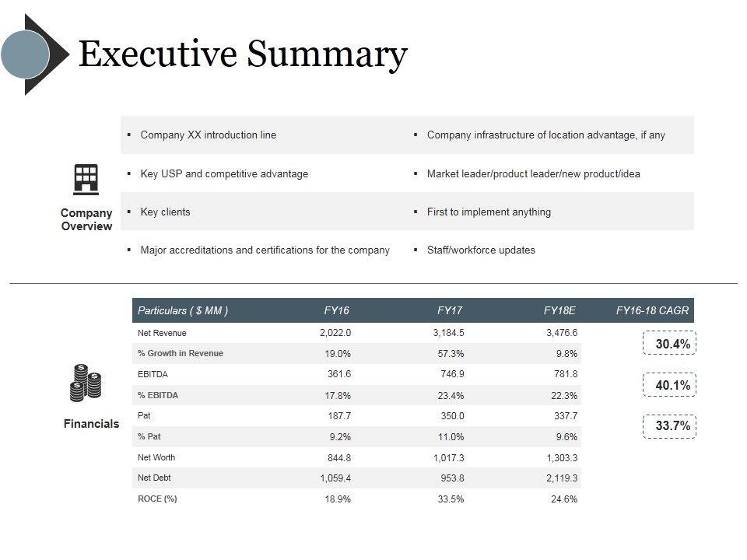Viewport: 747px width, 560px height.
Task: Click the First to implement anything bullet
Action: (489, 212)
